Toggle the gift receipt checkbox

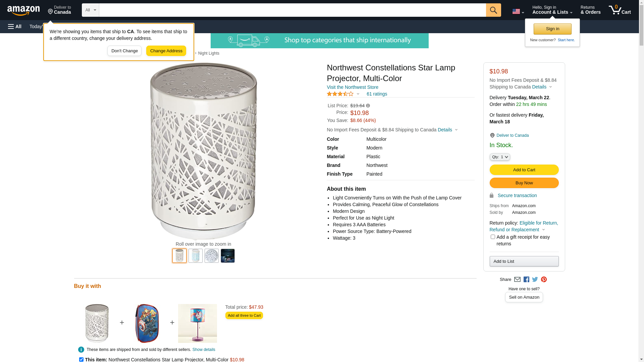[x=493, y=237]
